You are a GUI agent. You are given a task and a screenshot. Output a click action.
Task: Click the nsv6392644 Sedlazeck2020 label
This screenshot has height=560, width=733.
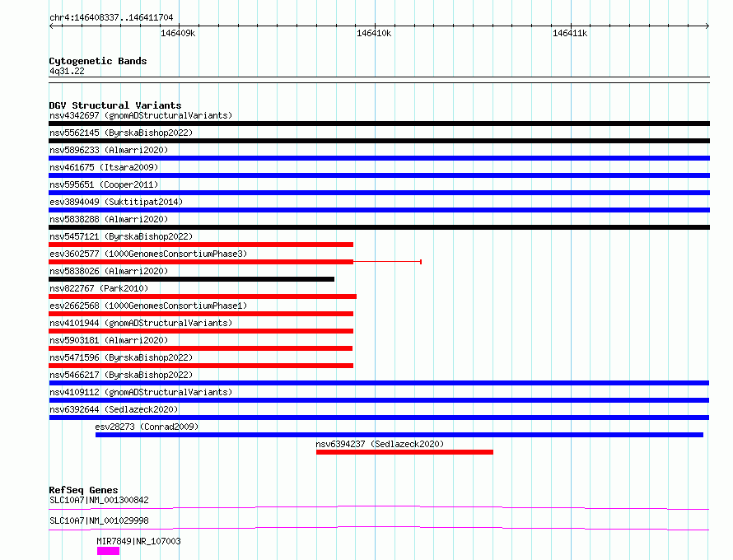[x=114, y=409]
